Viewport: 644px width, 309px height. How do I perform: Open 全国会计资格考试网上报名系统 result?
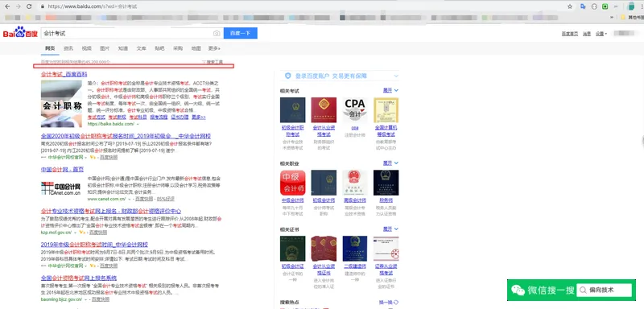(x=78, y=278)
